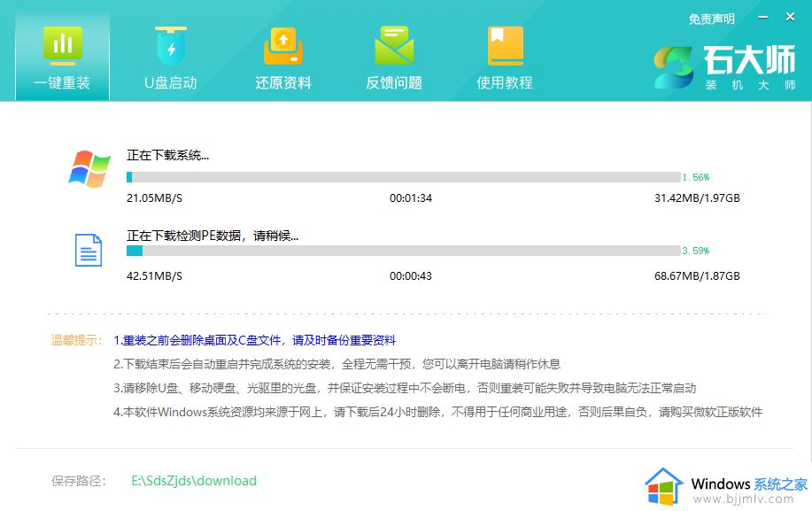Open the 免责声明 link
Image resolution: width=812 pixels, height=511 pixels.
[712, 19]
